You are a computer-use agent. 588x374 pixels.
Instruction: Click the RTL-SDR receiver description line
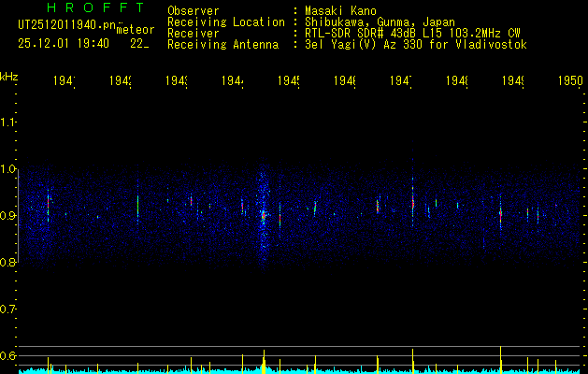(x=412, y=33)
